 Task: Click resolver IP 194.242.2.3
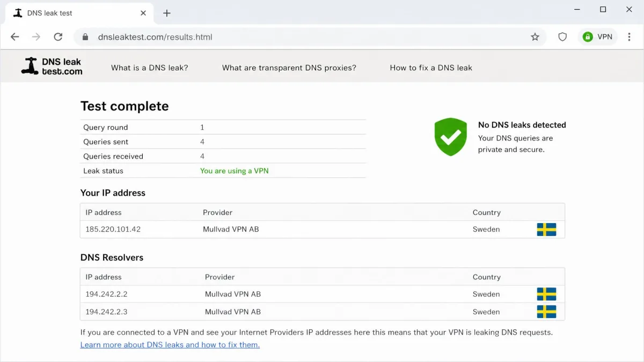point(106,312)
